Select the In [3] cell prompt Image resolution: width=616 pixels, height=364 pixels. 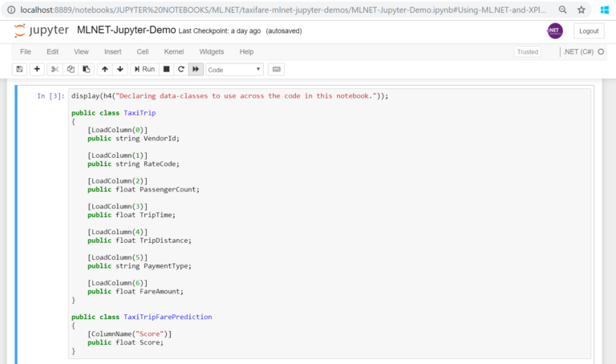(51, 95)
